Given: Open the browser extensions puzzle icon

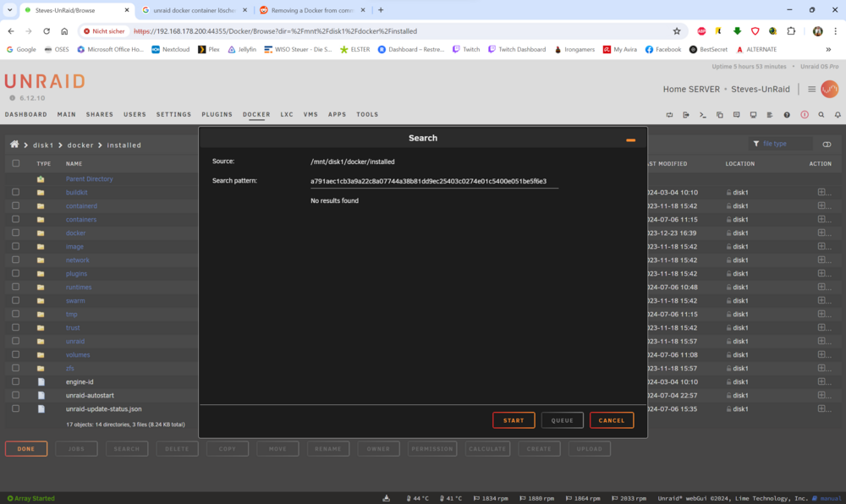Looking at the screenshot, I should point(791,31).
